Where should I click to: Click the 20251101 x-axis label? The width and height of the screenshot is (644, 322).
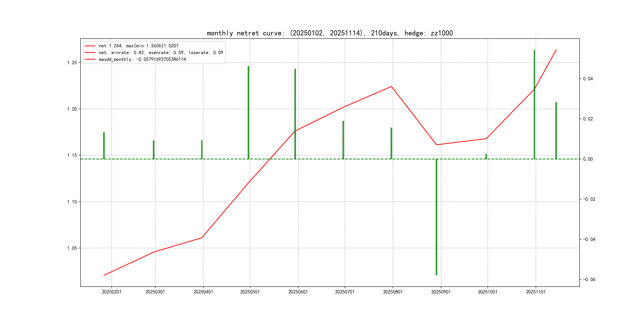click(x=535, y=292)
